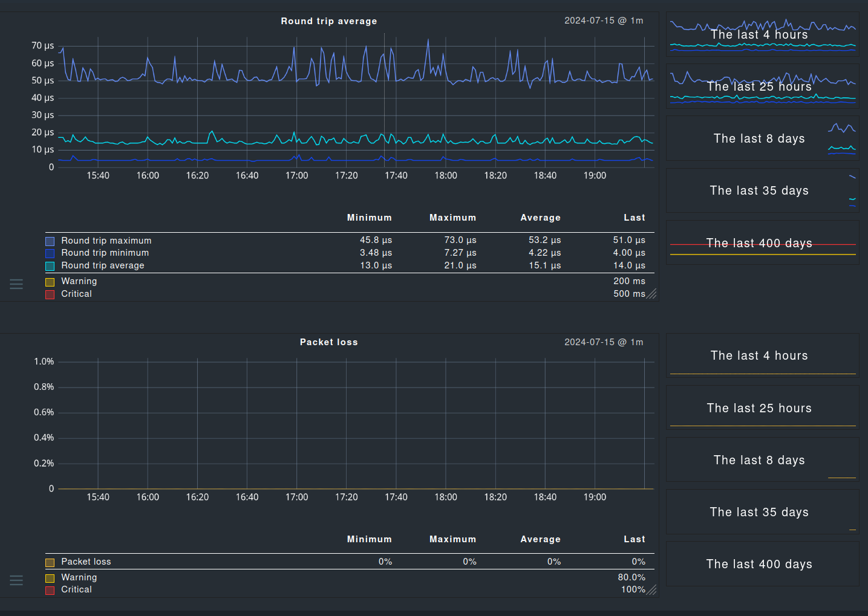Toggle the Round trip average legend swatch
868x616 pixels.
[x=50, y=266]
